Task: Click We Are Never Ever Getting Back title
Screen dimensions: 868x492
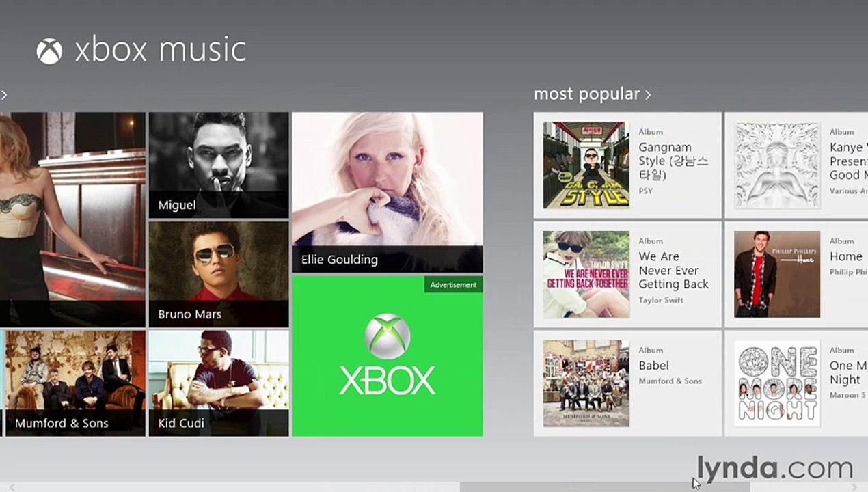Action: click(673, 271)
